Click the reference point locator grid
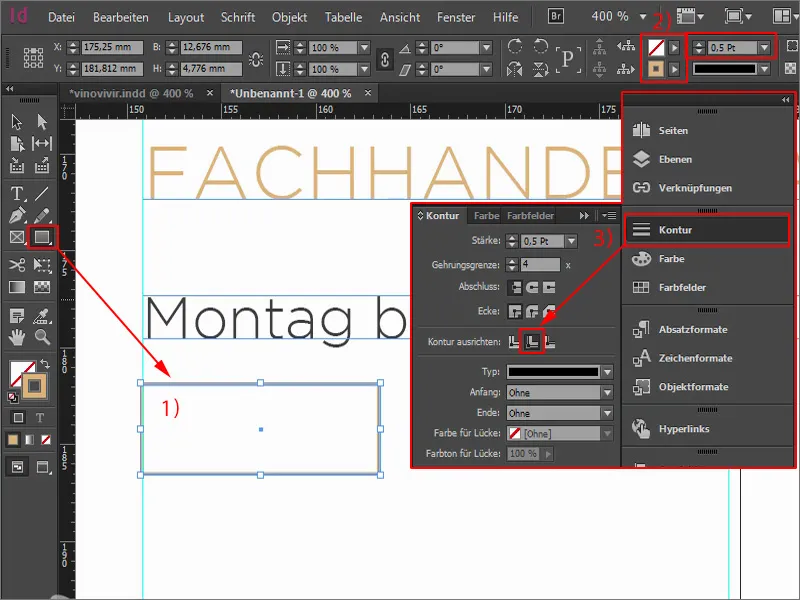The height and width of the screenshot is (600, 800). click(33, 58)
